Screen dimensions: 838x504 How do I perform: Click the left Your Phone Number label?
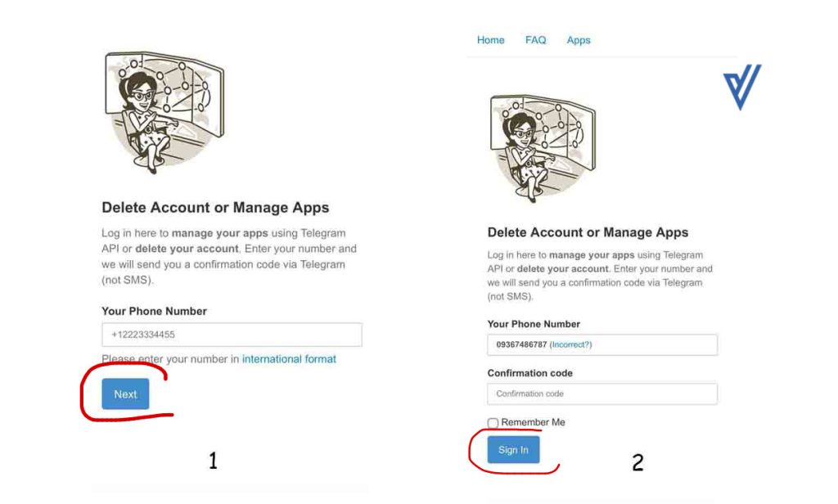(154, 311)
